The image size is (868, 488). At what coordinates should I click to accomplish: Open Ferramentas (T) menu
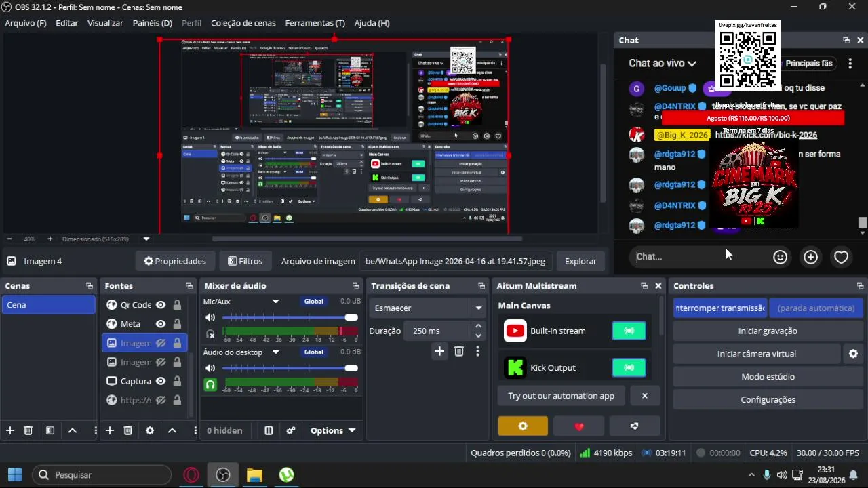315,23
